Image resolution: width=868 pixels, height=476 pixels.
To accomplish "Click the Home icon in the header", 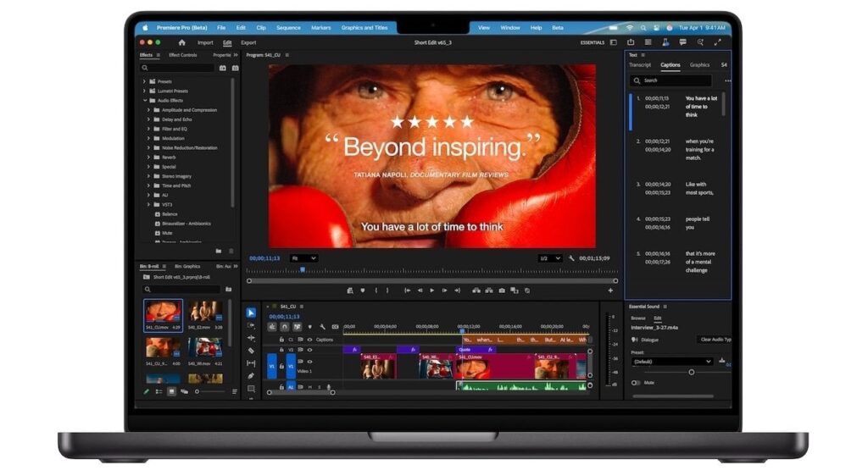I will tap(181, 42).
